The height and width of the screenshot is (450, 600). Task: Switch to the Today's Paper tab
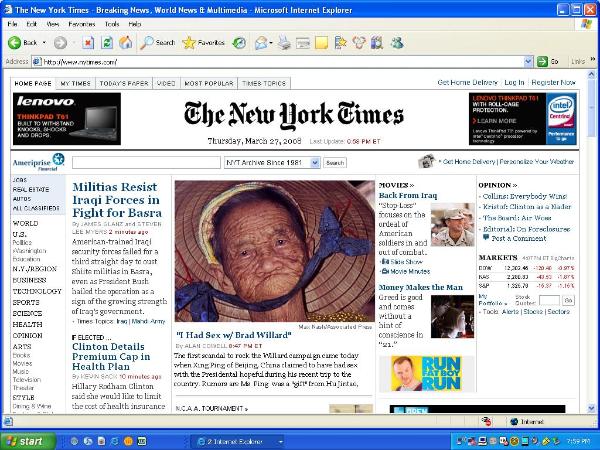(125, 84)
